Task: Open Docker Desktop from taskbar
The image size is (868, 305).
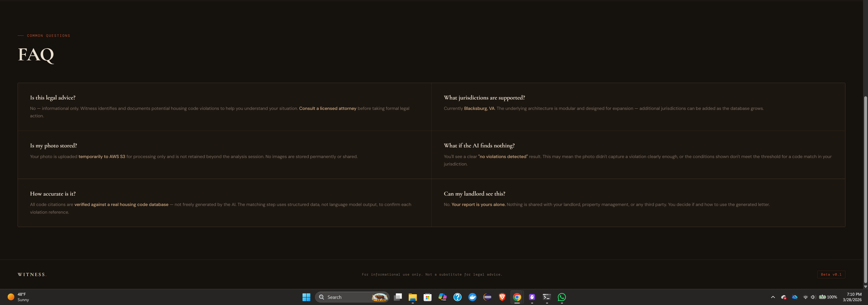Action: click(x=472, y=297)
